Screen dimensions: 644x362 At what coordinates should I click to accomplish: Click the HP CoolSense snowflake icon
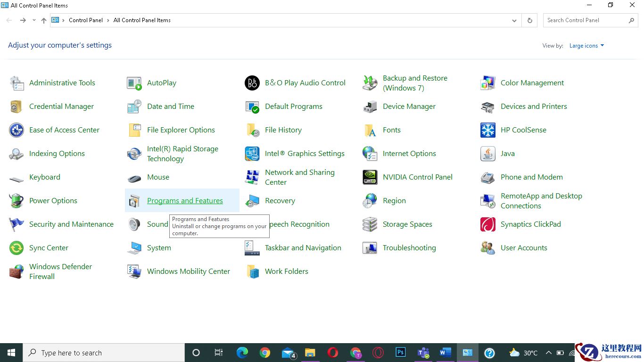[x=487, y=130]
